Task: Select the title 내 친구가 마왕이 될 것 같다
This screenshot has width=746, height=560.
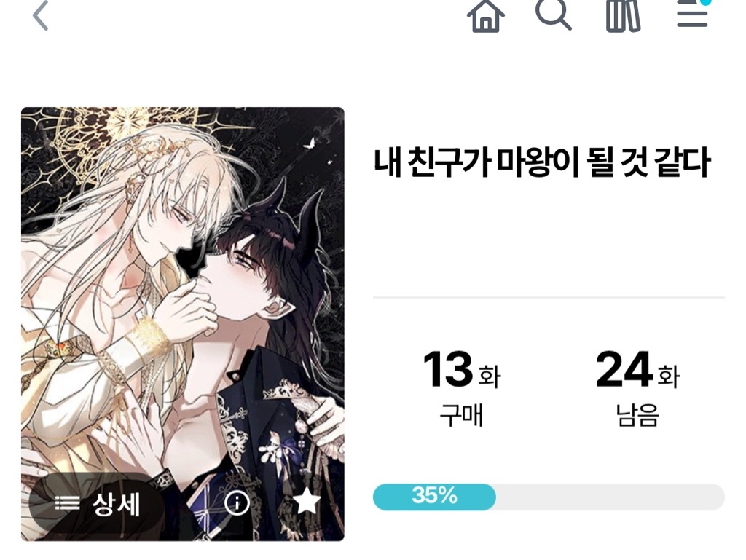Action: coord(542,162)
